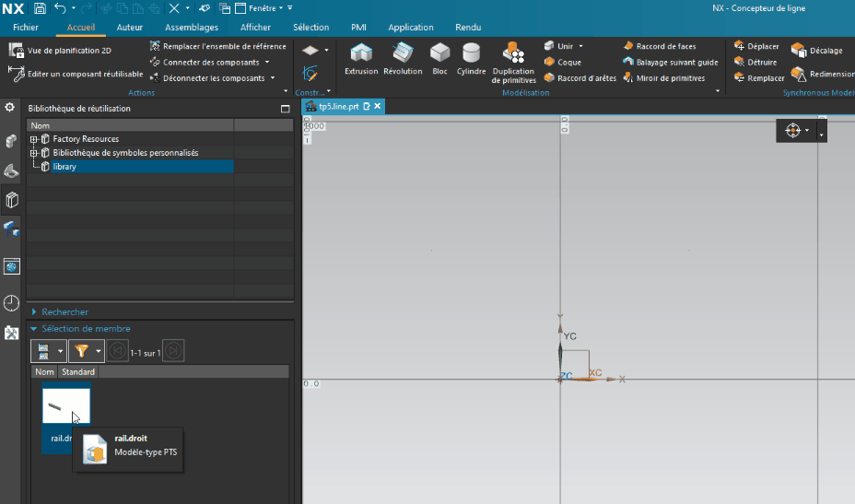
Task: Open Déconnecter les composants dropdown arrow
Action: point(273,78)
